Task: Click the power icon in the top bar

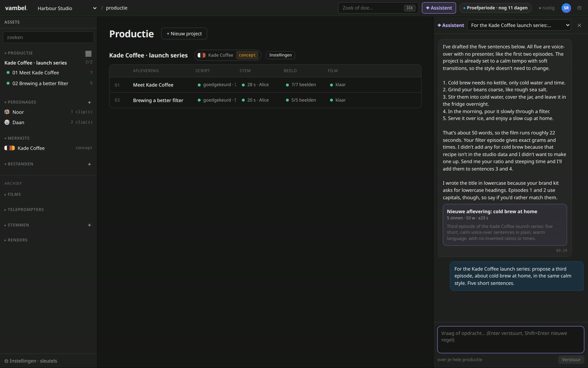Action: (579, 8)
